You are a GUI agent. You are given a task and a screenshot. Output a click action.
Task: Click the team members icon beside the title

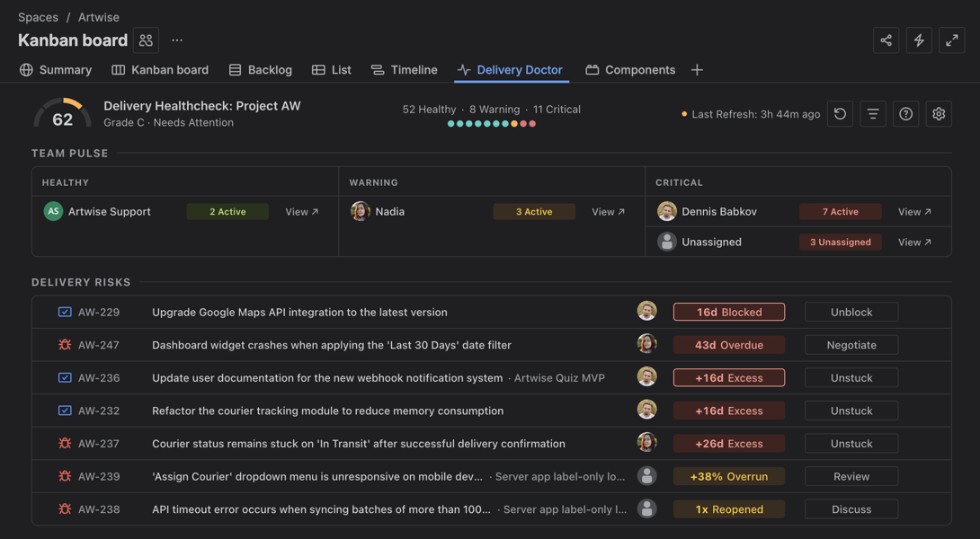tap(146, 40)
